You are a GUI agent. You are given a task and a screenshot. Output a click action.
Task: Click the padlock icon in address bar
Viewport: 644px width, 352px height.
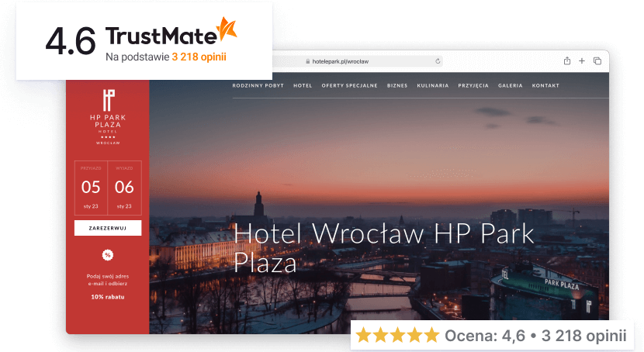click(x=307, y=61)
